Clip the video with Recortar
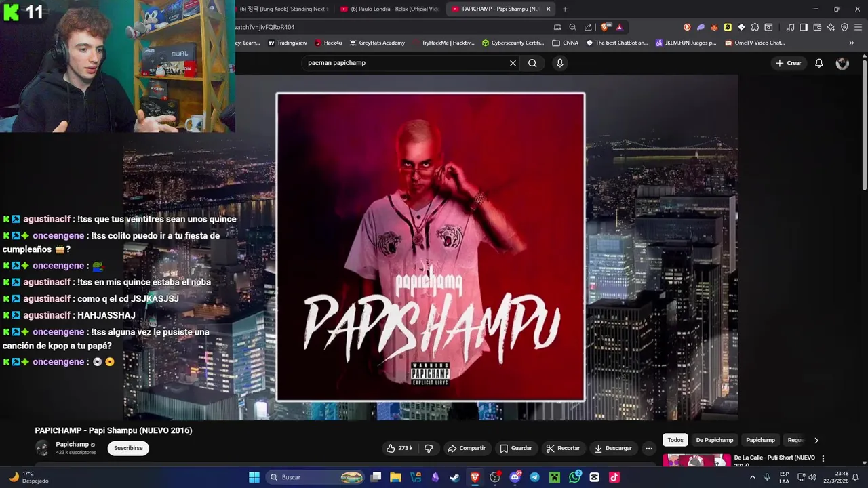This screenshot has width=868, height=488. coord(563,448)
